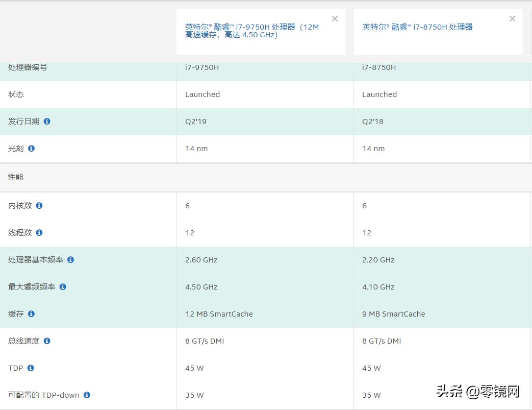Image resolution: width=532 pixels, height=410 pixels.
Task: Click info icon next to 发行日期
Action: coord(47,122)
